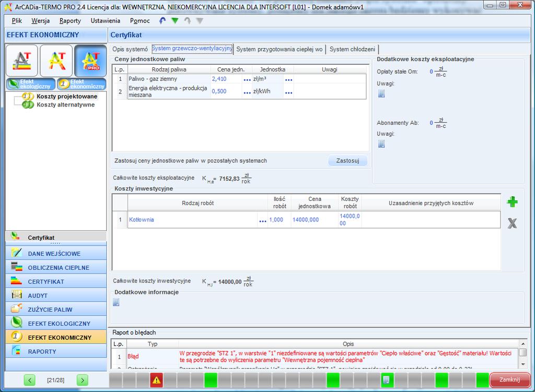Click the green down triangle in the toolbar
Viewport: 535px width, 392px height.
tap(175, 21)
